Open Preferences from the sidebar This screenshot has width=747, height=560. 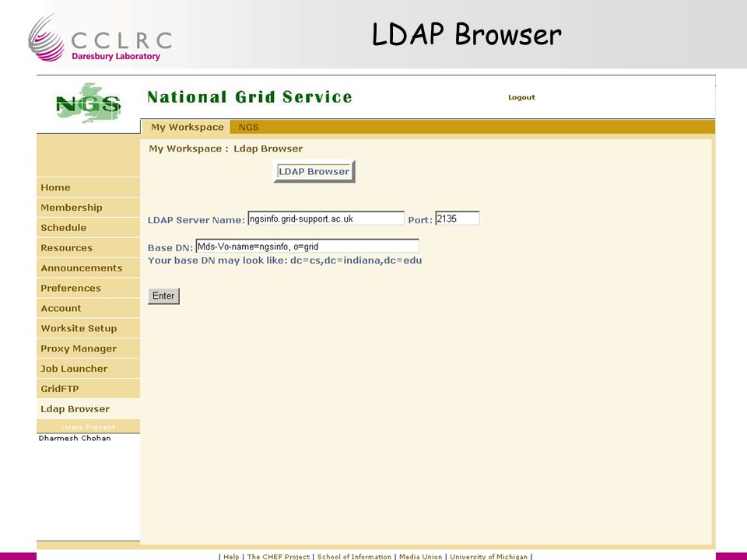point(88,288)
